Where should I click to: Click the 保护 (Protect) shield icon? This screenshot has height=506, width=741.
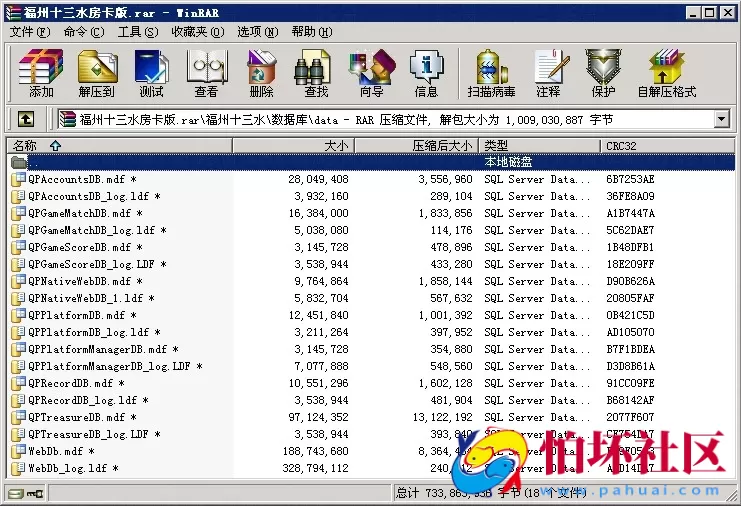(603, 73)
